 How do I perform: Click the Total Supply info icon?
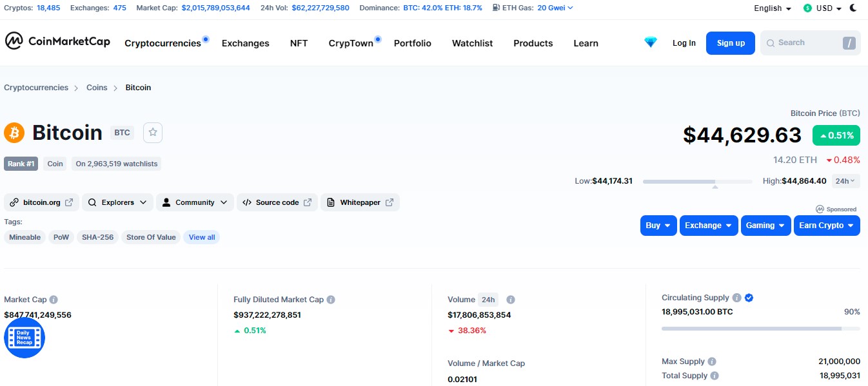(715, 376)
